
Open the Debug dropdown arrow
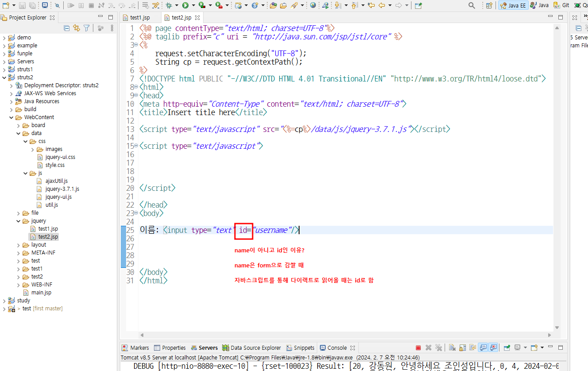coord(177,5)
